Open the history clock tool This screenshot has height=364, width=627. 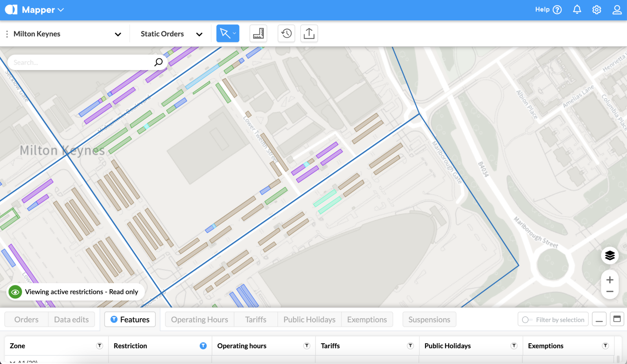[286, 34]
